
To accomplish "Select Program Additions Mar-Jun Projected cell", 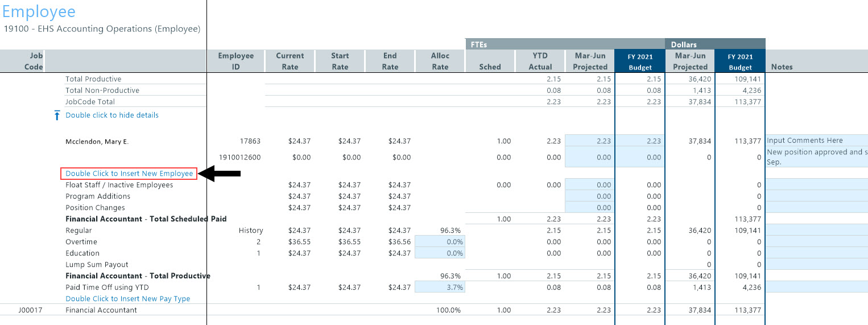I will pos(590,196).
